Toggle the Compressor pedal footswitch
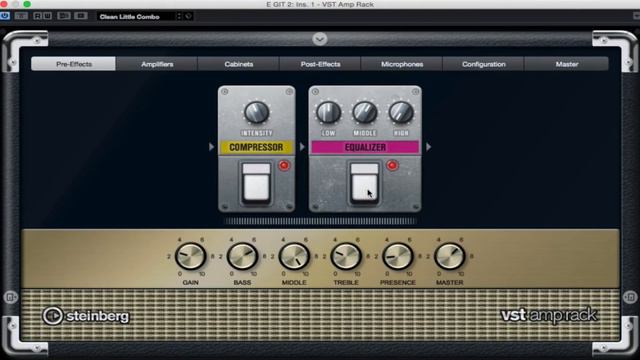Image resolution: width=640 pixels, height=360 pixels. (256, 183)
